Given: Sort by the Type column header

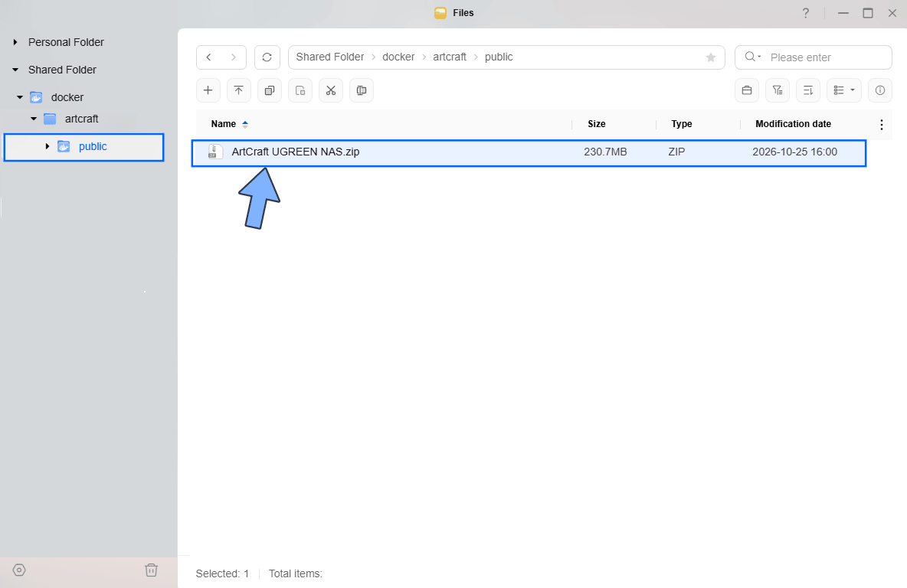Looking at the screenshot, I should 682,124.
